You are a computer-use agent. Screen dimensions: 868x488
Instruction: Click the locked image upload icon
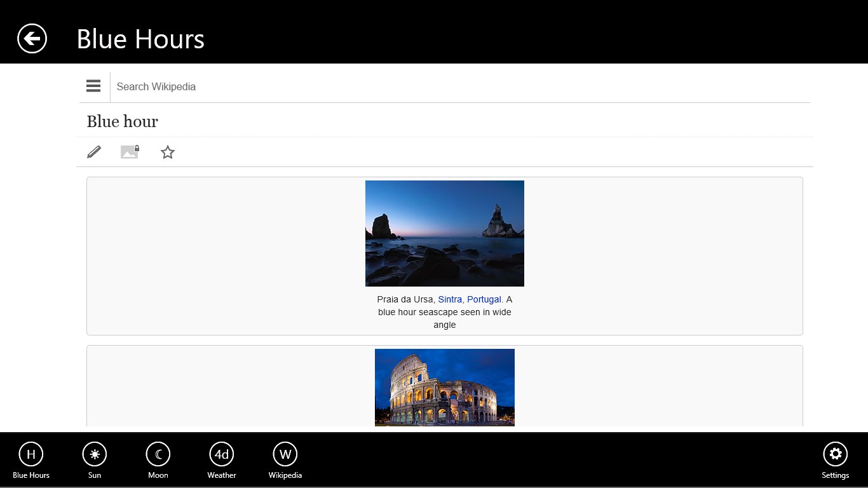pos(130,152)
